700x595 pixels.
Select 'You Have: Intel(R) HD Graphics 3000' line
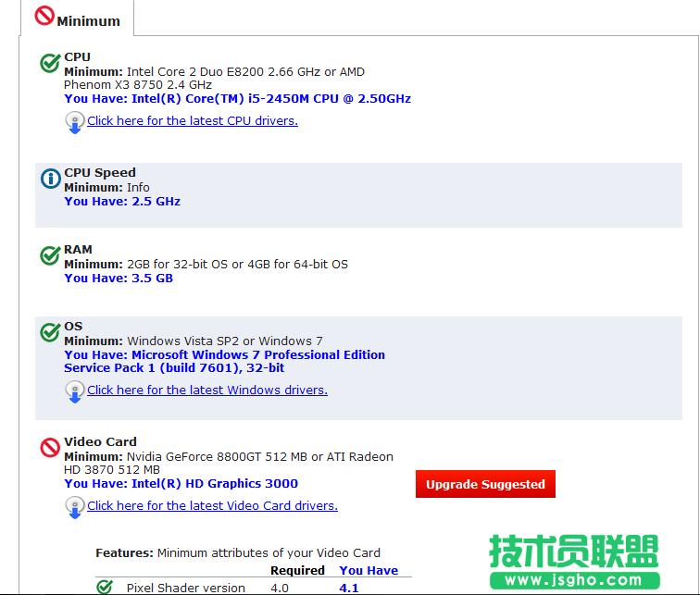(x=181, y=483)
